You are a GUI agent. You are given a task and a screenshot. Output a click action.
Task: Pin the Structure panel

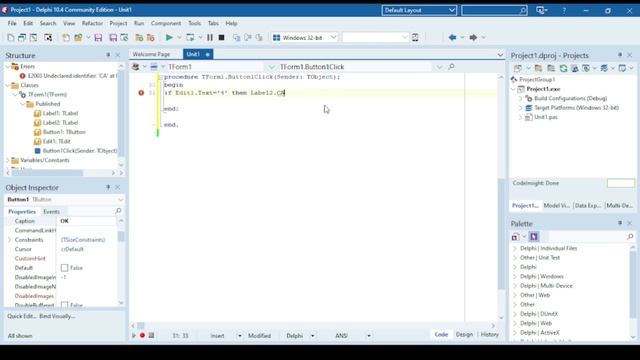point(108,55)
